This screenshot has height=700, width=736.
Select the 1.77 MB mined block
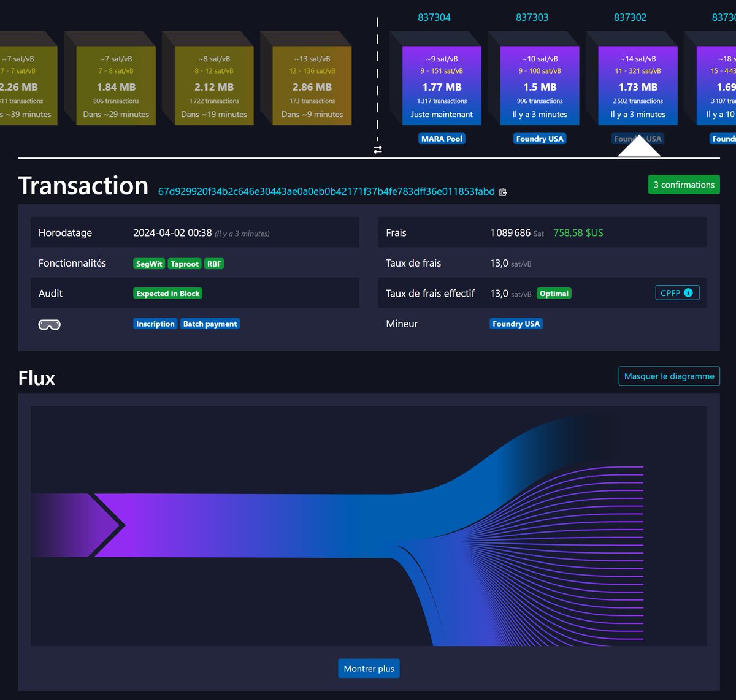point(442,86)
